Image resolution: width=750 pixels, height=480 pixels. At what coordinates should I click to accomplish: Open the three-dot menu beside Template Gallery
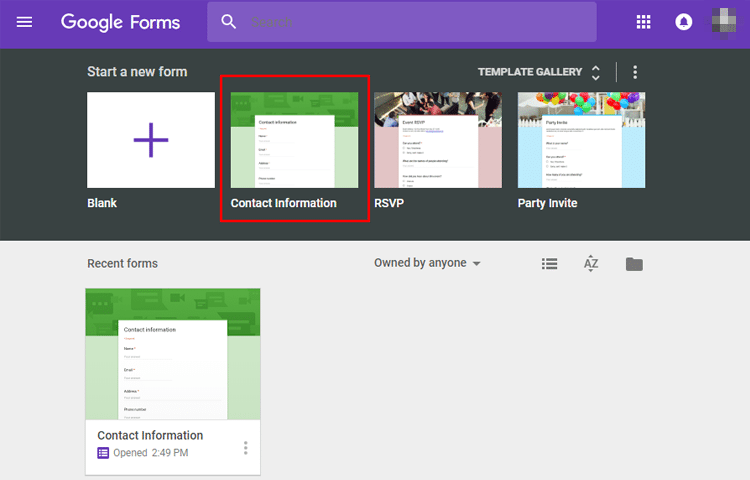(635, 72)
